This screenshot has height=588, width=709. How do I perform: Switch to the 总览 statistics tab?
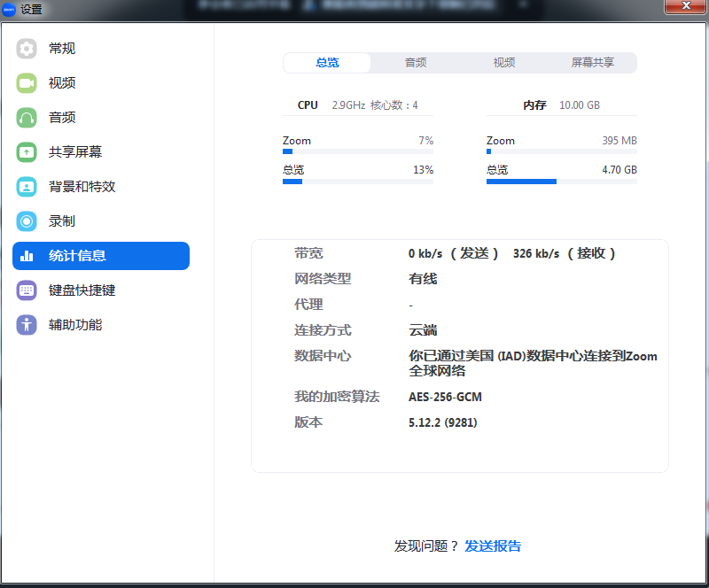327,63
